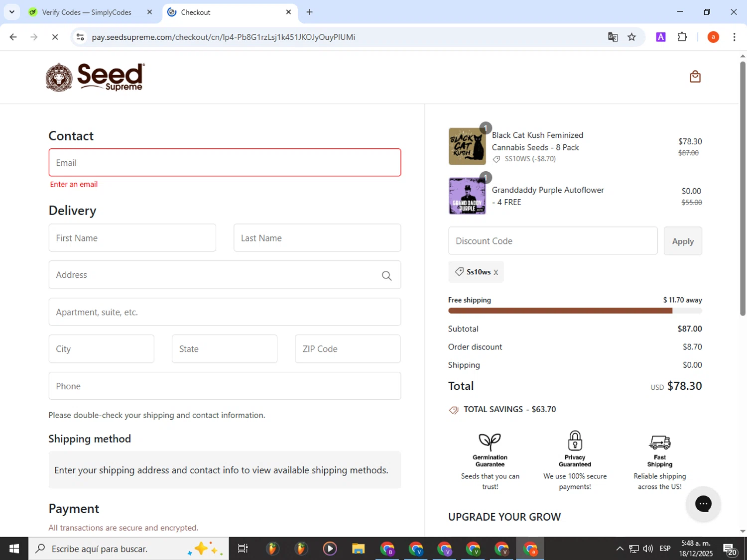The image size is (747, 560).
Task: Open the notification center icon
Action: pyautogui.click(x=730, y=550)
